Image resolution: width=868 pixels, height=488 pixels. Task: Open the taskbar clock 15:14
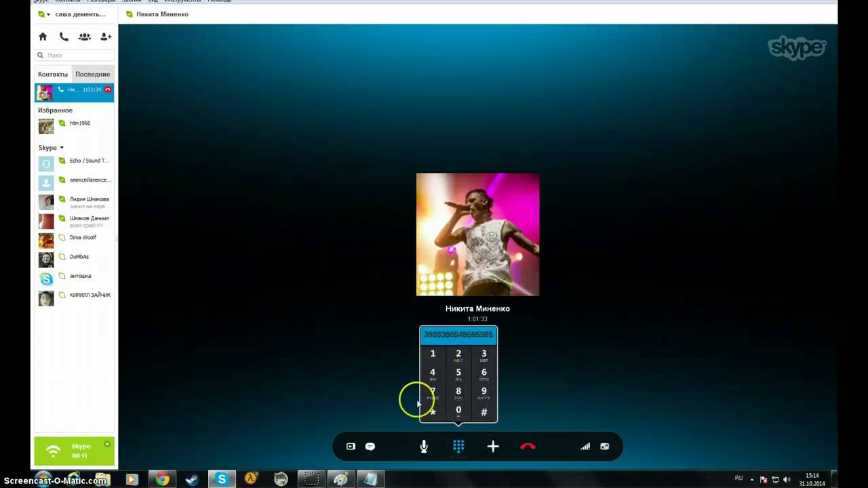tap(812, 479)
